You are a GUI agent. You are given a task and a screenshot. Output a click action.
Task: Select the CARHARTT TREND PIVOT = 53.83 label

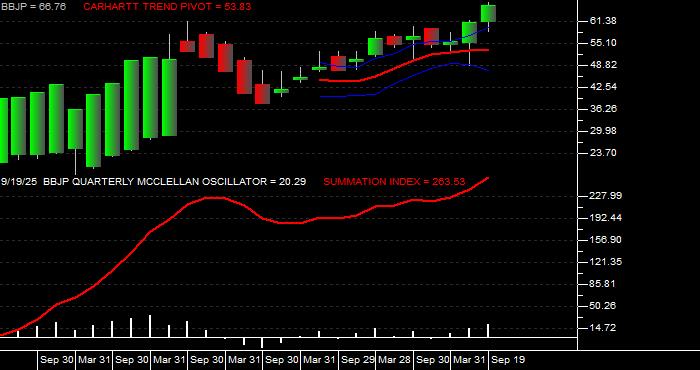click(x=167, y=7)
